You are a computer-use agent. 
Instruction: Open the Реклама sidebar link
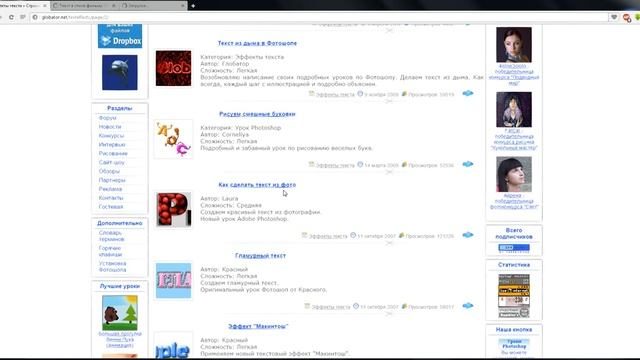[x=110, y=189]
